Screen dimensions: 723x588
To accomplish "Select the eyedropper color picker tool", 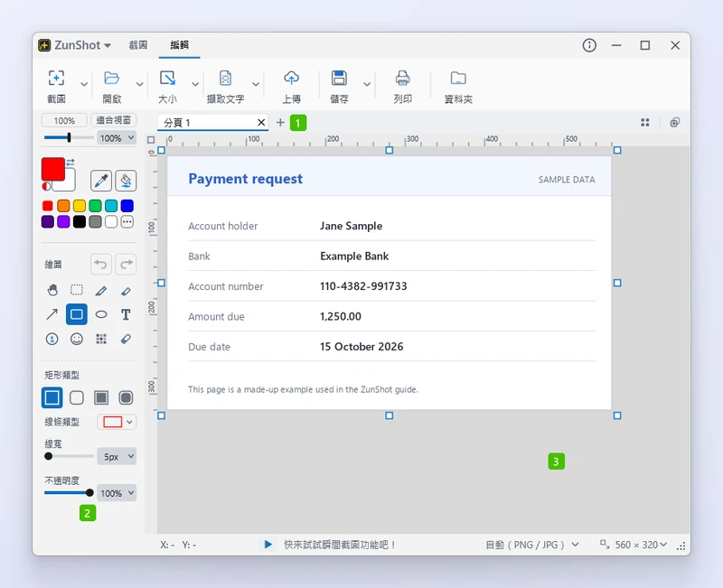I will pos(101,180).
